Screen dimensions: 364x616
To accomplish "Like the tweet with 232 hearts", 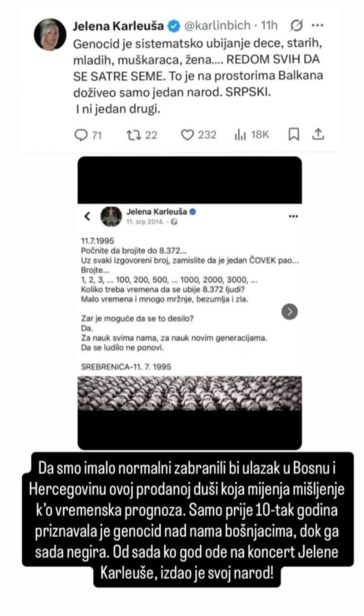I will 188,135.
